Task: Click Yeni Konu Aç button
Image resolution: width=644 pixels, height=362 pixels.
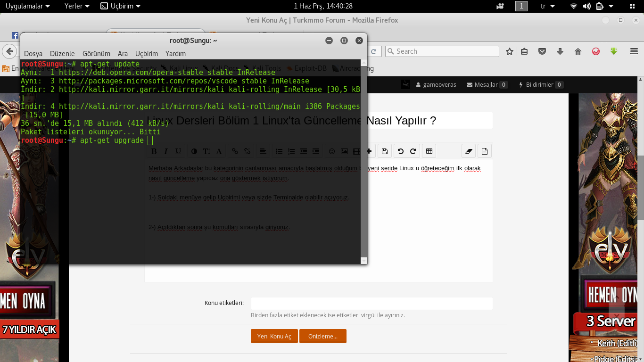Action: click(274, 336)
